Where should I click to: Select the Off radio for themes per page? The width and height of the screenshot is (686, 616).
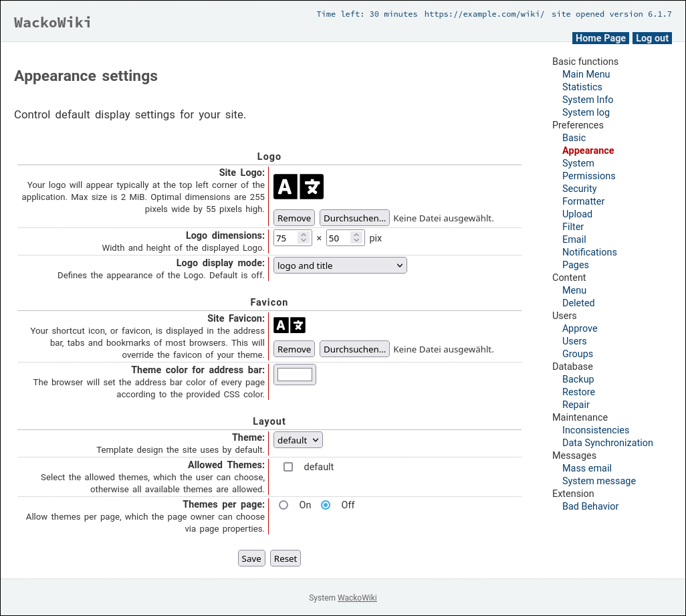tap(326, 505)
